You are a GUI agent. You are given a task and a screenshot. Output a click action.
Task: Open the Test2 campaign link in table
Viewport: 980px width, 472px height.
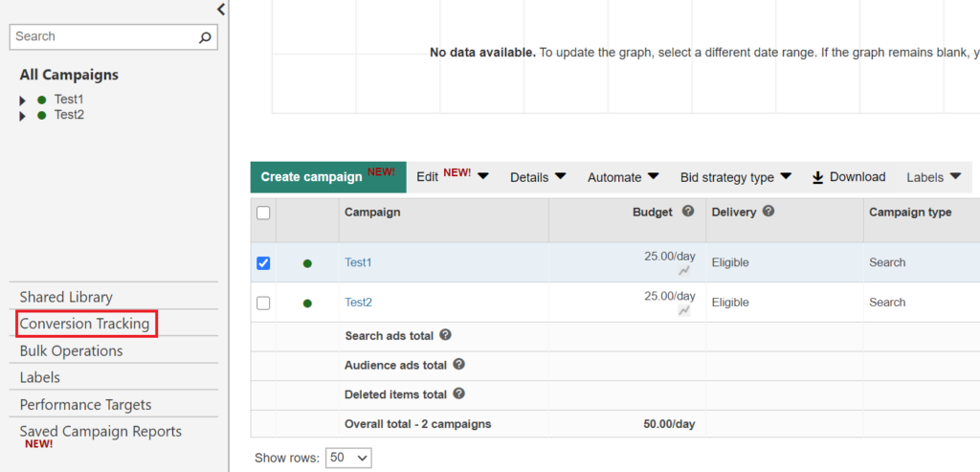[x=358, y=303]
